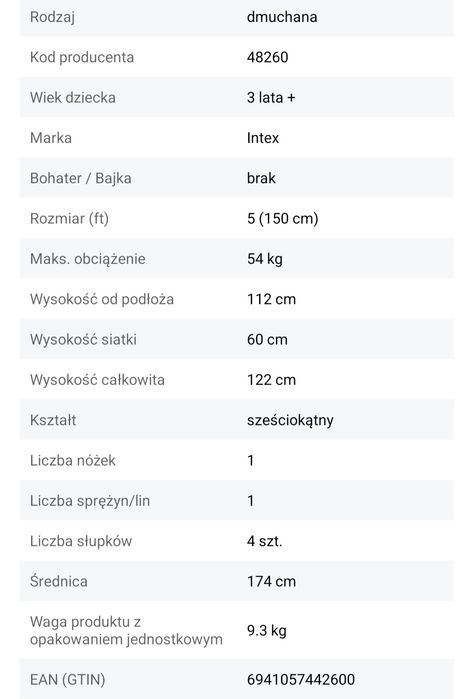The width and height of the screenshot is (466, 699).
Task: Click the 3 lata + value
Action: pyautogui.click(x=271, y=97)
